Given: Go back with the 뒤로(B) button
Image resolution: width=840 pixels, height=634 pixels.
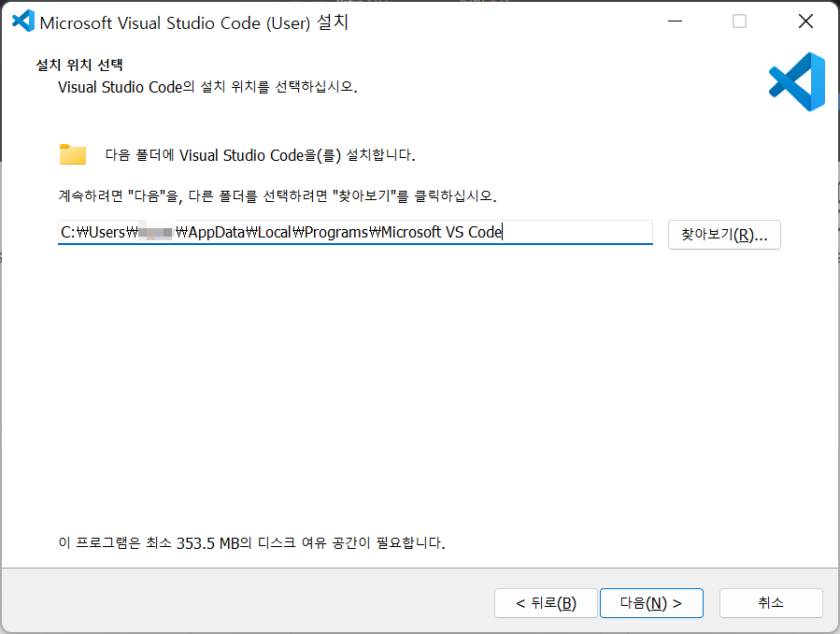Looking at the screenshot, I should coord(546,603).
